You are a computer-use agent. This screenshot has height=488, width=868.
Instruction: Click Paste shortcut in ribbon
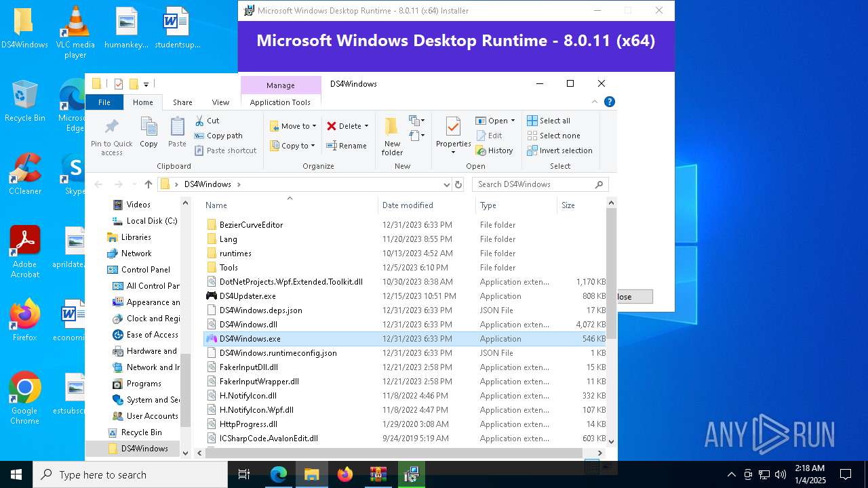pos(226,150)
